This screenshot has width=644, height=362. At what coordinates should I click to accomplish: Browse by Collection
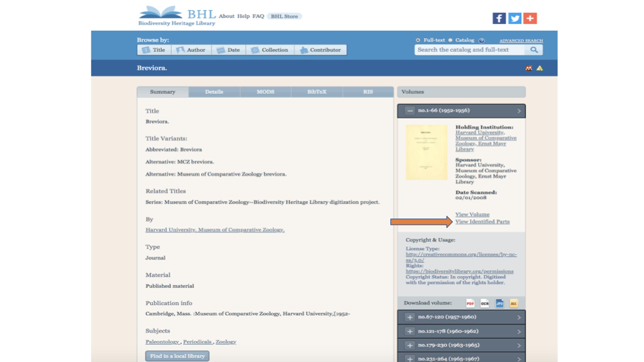click(x=270, y=50)
